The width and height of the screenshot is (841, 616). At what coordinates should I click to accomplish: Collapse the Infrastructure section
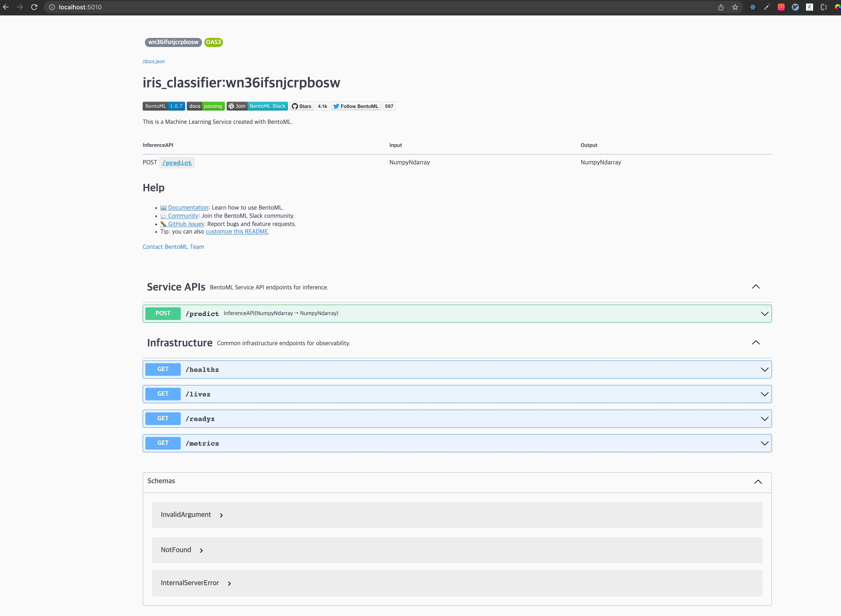pyautogui.click(x=756, y=343)
